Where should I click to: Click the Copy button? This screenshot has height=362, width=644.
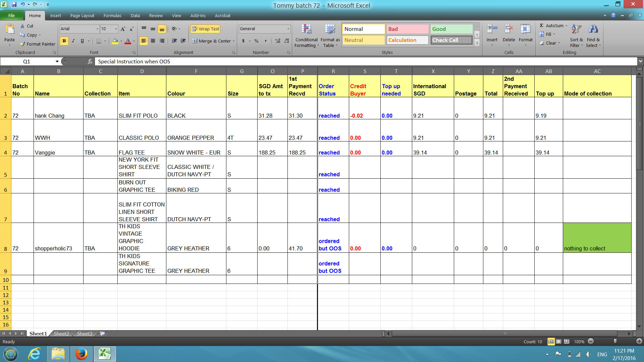click(x=29, y=35)
